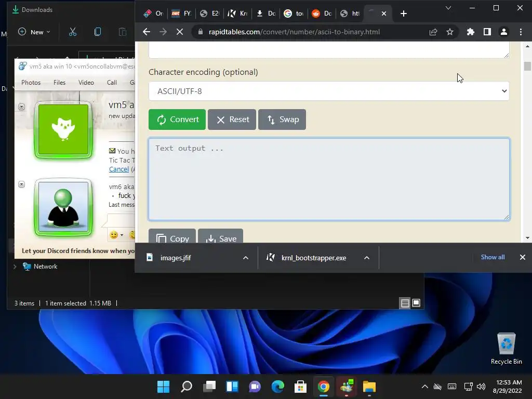Switch File Explorer to details view icon
This screenshot has height=399, width=532.
(405, 303)
